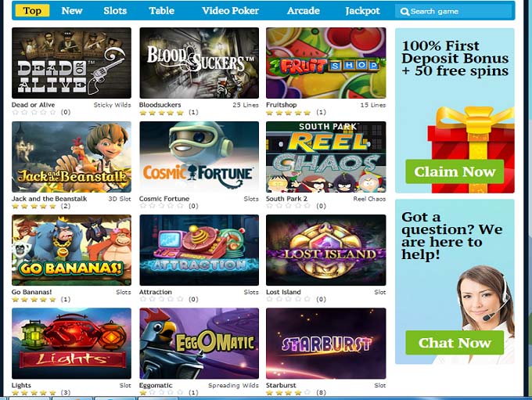Go to the Jackpot tab

pos(362,10)
